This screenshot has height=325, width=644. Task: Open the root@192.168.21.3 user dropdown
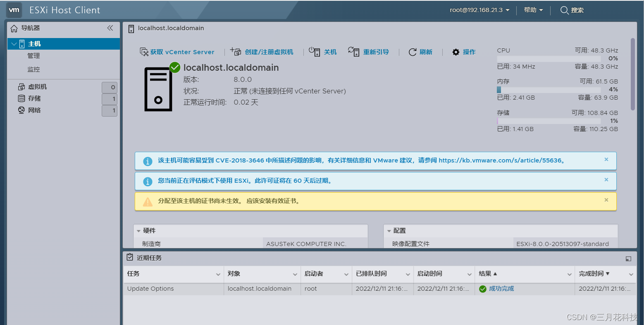click(x=479, y=10)
